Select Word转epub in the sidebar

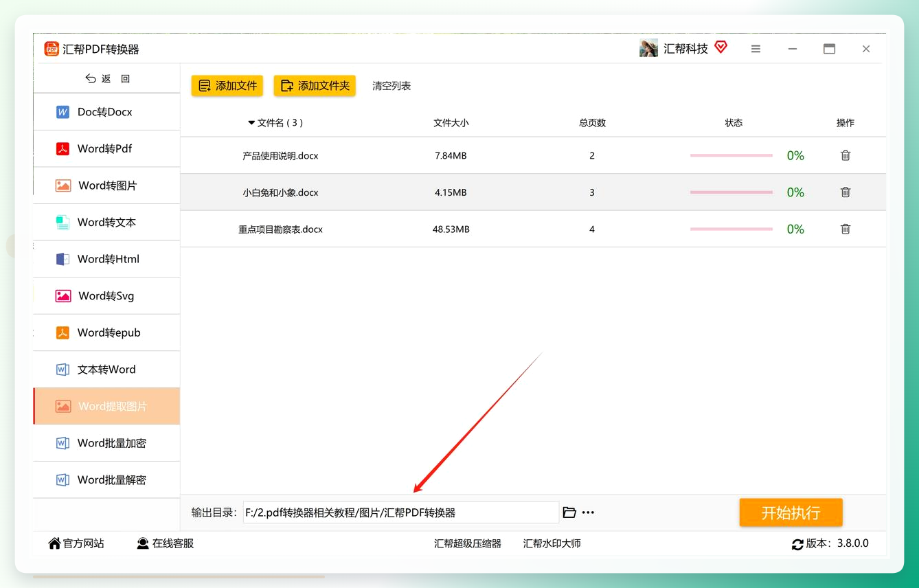tap(106, 332)
